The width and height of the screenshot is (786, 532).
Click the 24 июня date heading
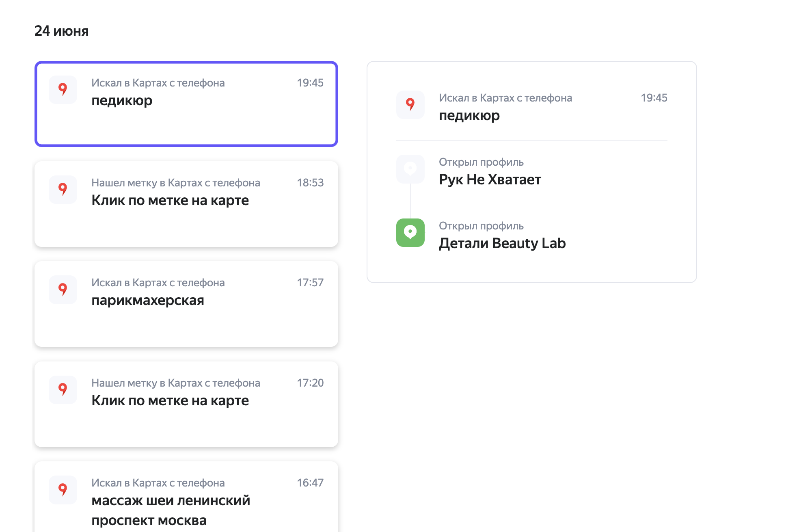coord(61,31)
